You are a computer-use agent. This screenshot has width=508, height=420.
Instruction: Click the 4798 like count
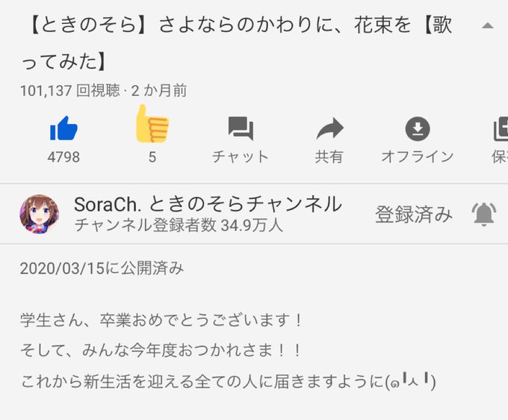[63, 157]
